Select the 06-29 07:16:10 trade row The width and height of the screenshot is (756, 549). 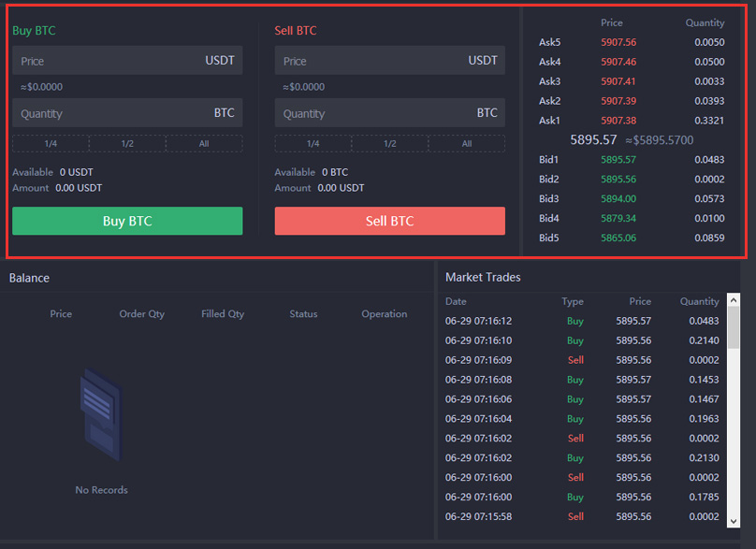(x=582, y=340)
